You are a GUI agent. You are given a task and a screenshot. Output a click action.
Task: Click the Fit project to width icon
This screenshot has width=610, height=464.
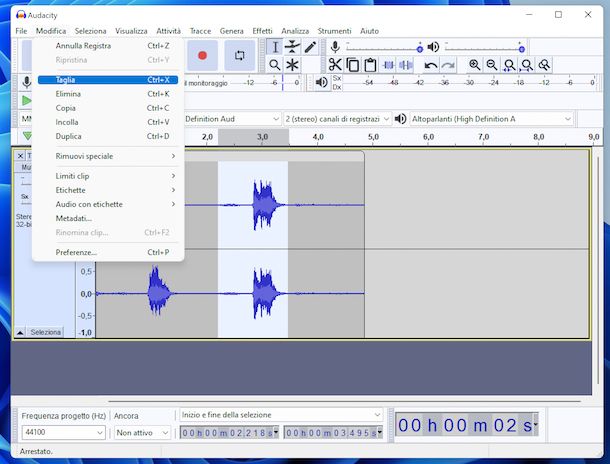[527, 65]
